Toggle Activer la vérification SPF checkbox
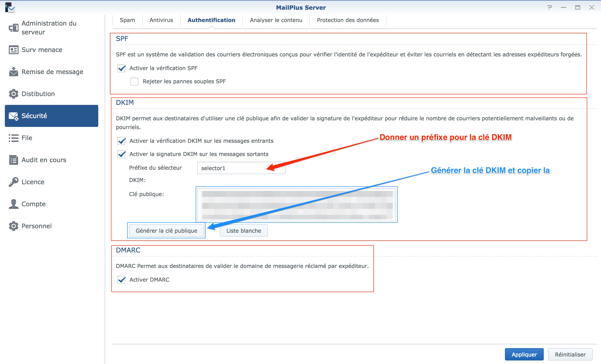This screenshot has height=364, width=601. tap(121, 68)
